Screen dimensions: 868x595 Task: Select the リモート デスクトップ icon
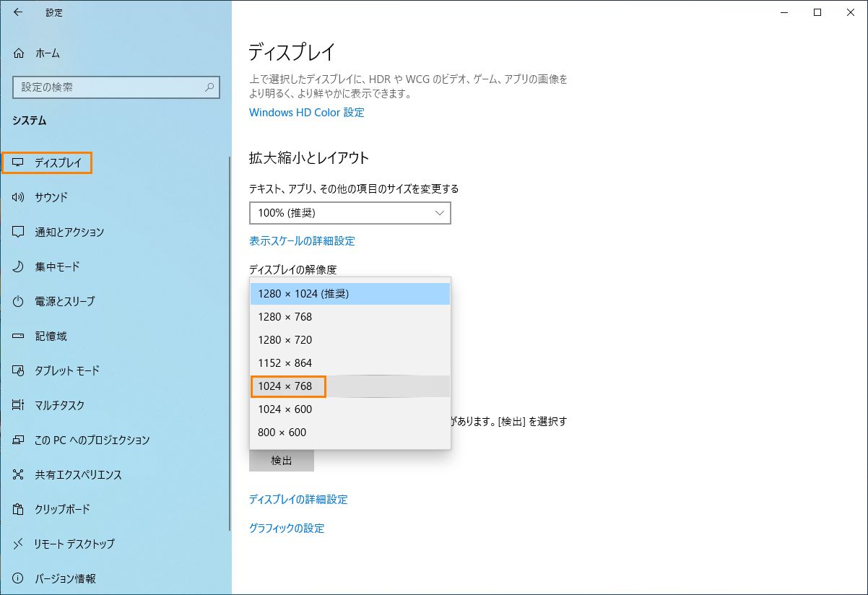coord(19,544)
